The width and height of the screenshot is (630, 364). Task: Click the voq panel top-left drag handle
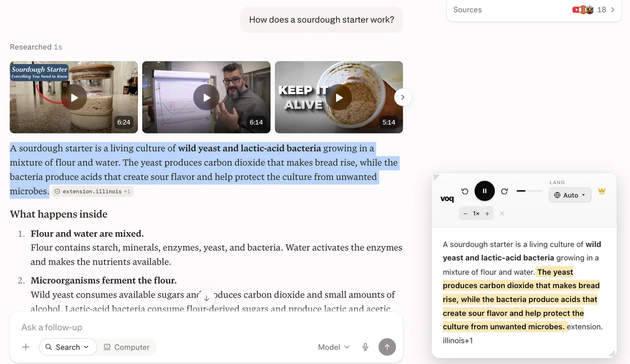pos(436,177)
